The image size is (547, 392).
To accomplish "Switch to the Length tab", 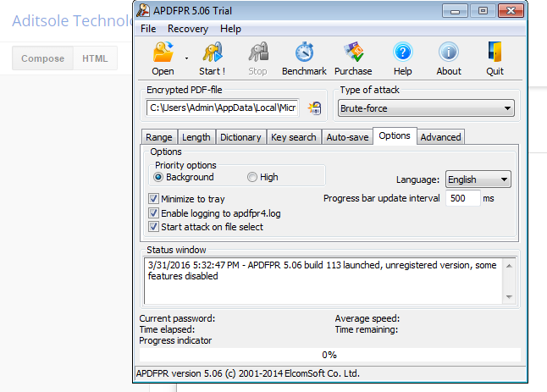I will (196, 137).
